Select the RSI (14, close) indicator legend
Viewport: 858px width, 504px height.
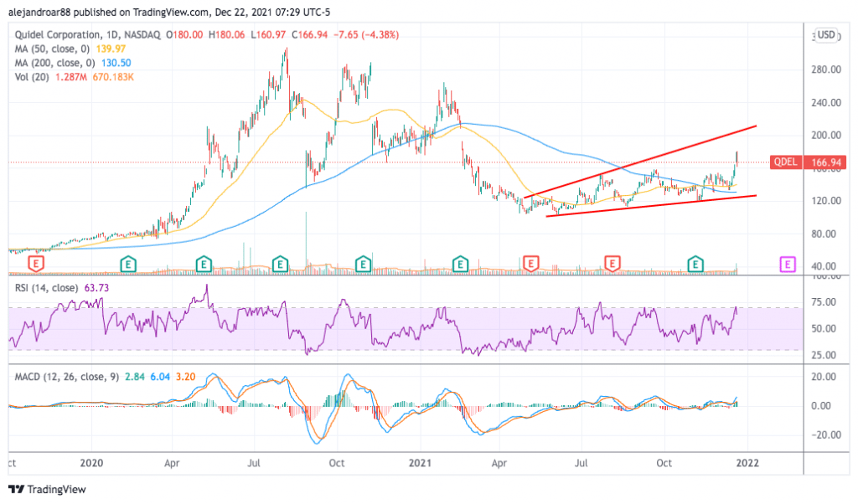[46, 287]
